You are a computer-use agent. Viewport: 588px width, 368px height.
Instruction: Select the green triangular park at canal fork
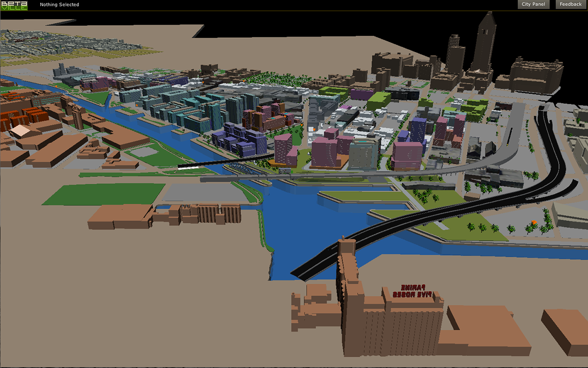point(100,98)
